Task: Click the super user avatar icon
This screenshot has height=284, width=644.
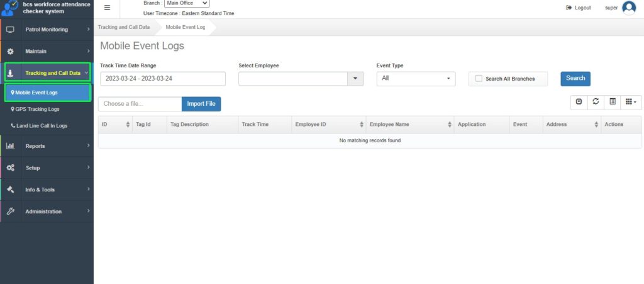Action: coord(628,8)
